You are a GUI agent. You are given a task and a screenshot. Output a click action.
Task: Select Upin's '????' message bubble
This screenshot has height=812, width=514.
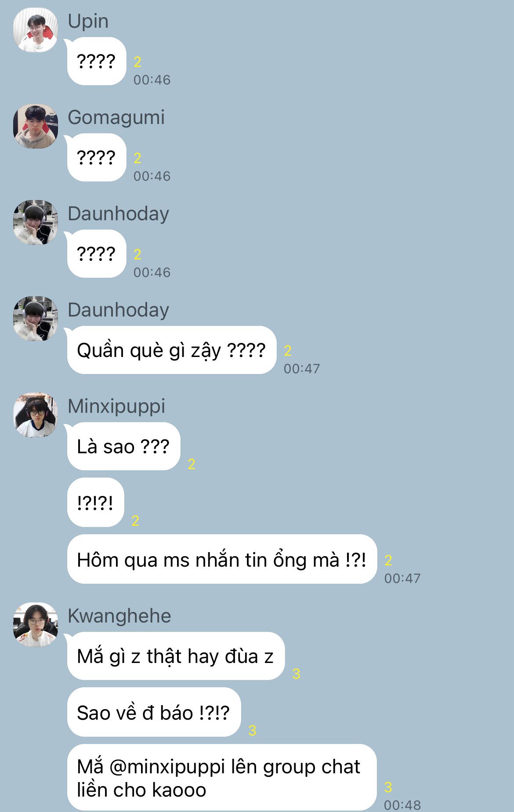click(97, 61)
